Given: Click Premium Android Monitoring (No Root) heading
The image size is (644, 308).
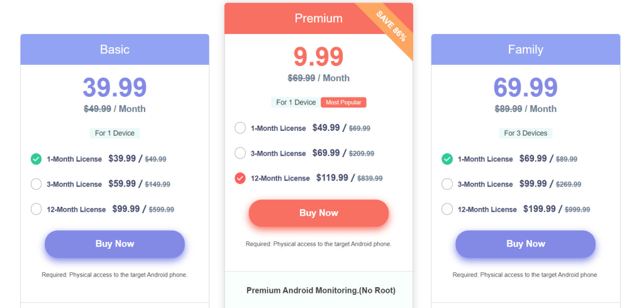Looking at the screenshot, I should [321, 291].
